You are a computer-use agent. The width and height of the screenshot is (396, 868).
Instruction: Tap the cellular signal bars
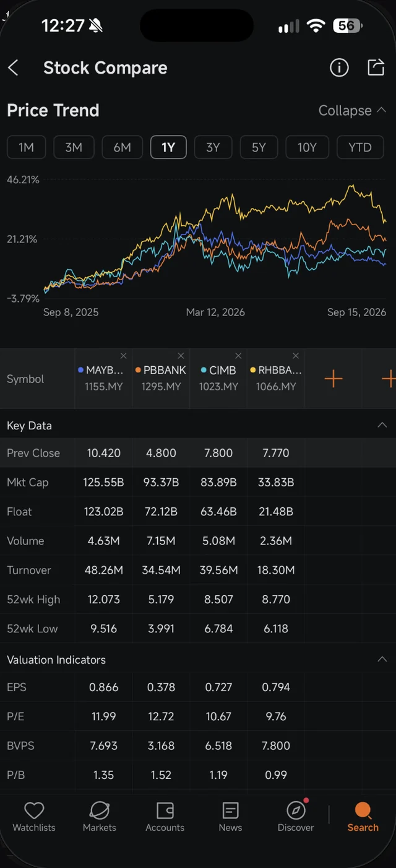(x=288, y=27)
